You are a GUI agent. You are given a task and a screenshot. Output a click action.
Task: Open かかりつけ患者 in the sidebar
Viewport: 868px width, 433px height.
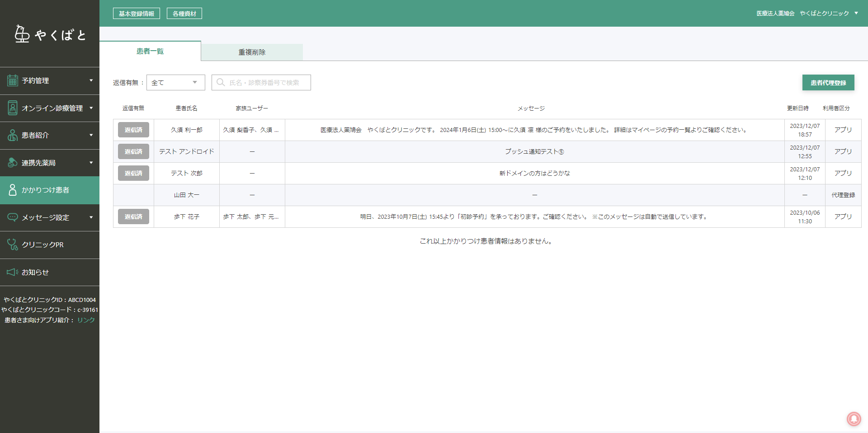tap(50, 190)
